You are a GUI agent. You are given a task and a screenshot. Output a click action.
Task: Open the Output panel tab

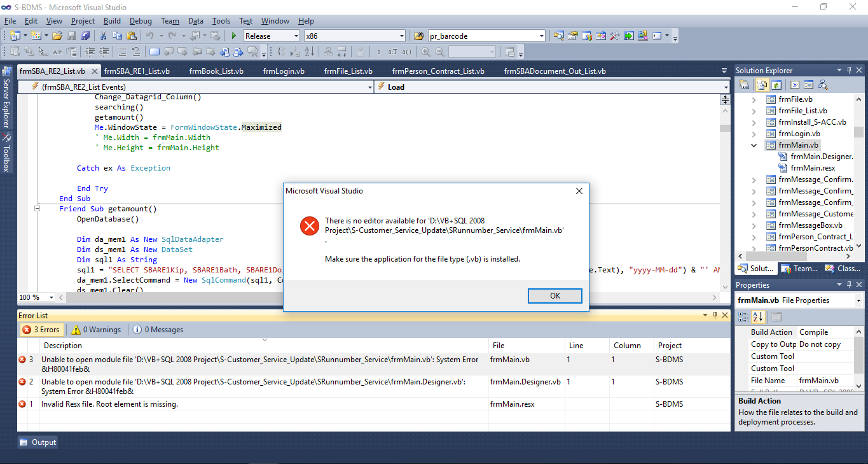(x=38, y=442)
